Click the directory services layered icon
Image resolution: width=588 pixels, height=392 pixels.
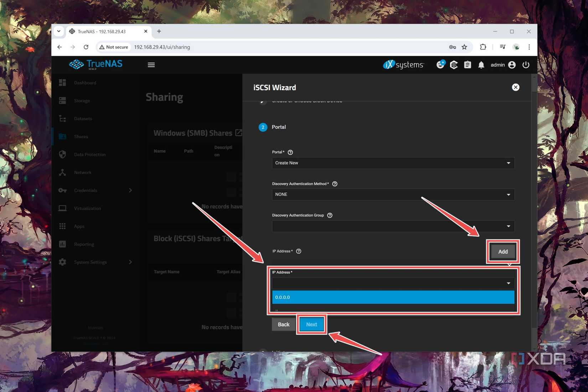point(454,65)
